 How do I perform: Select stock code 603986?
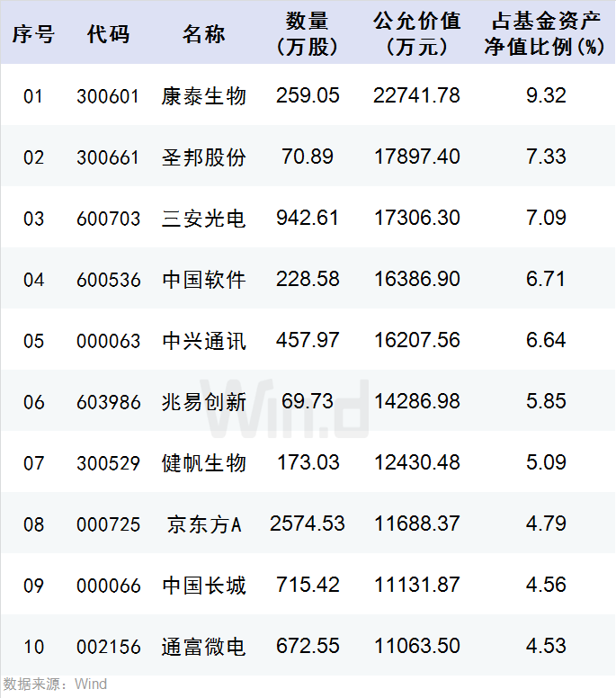(108, 402)
